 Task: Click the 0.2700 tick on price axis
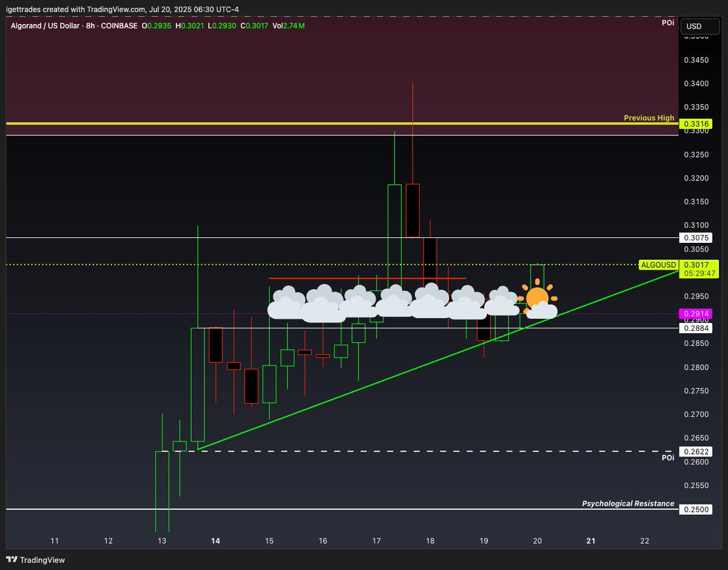pyautogui.click(x=696, y=415)
